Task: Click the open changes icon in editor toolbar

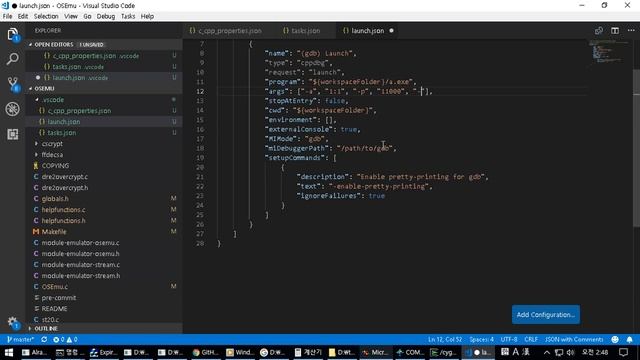Action: [x=599, y=31]
